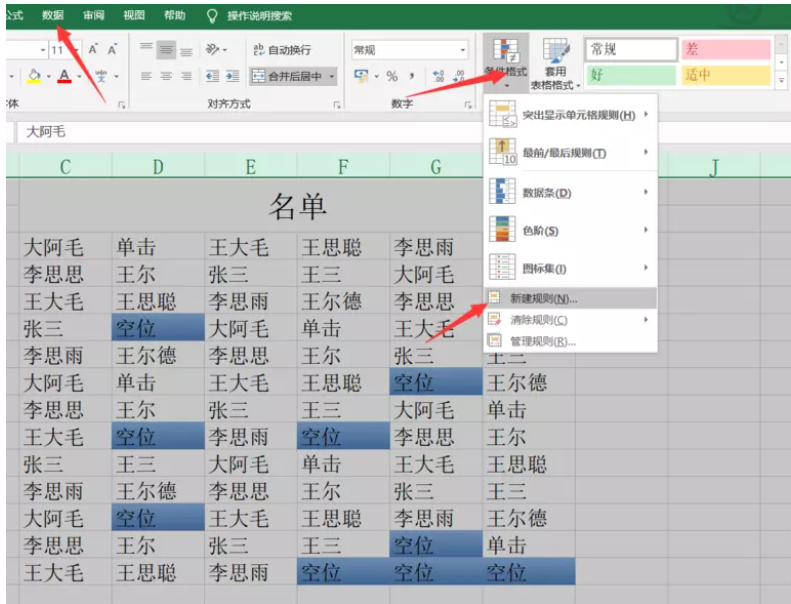Open the font color dropdown arrow
Image resolution: width=791 pixels, height=604 pixels.
[79, 77]
